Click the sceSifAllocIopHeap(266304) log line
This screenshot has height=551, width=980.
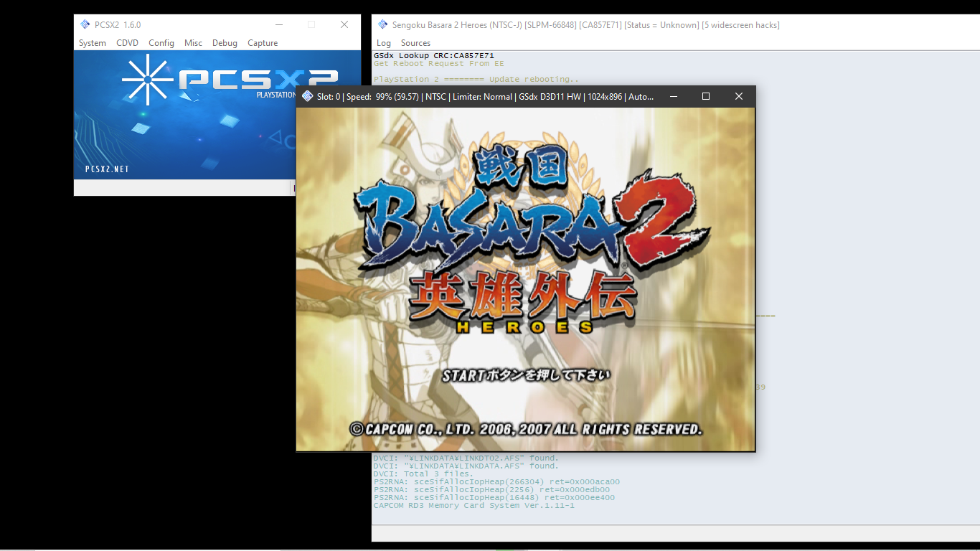pyautogui.click(x=496, y=481)
